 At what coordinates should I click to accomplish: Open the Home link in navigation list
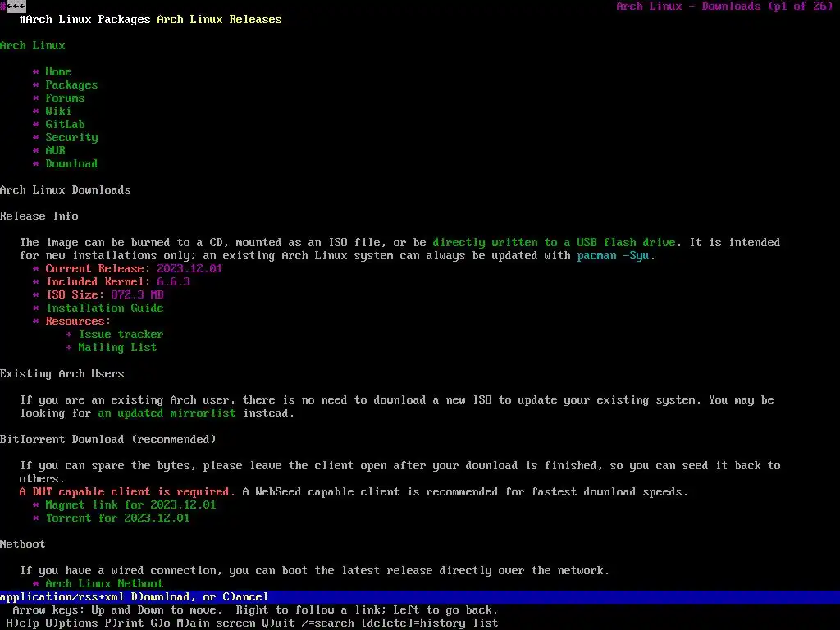58,71
